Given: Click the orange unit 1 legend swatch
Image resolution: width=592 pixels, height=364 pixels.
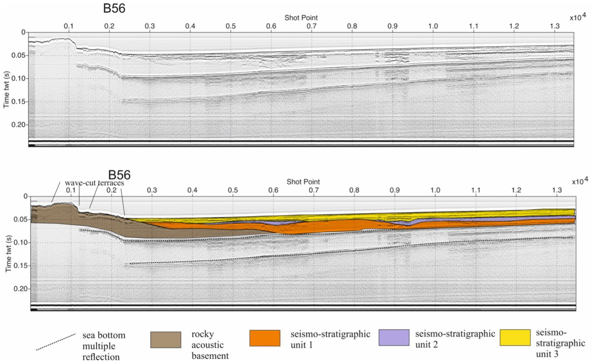Looking at the screenshot, I should 265,338.
